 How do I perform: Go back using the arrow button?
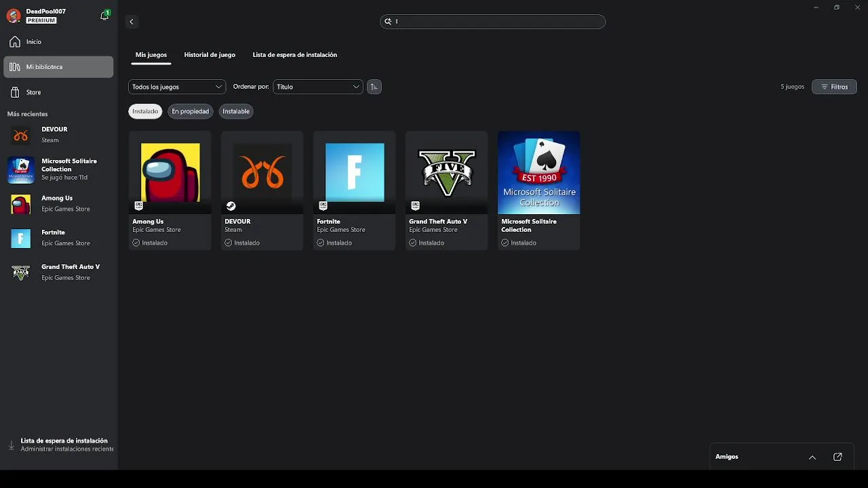pyautogui.click(x=132, y=22)
